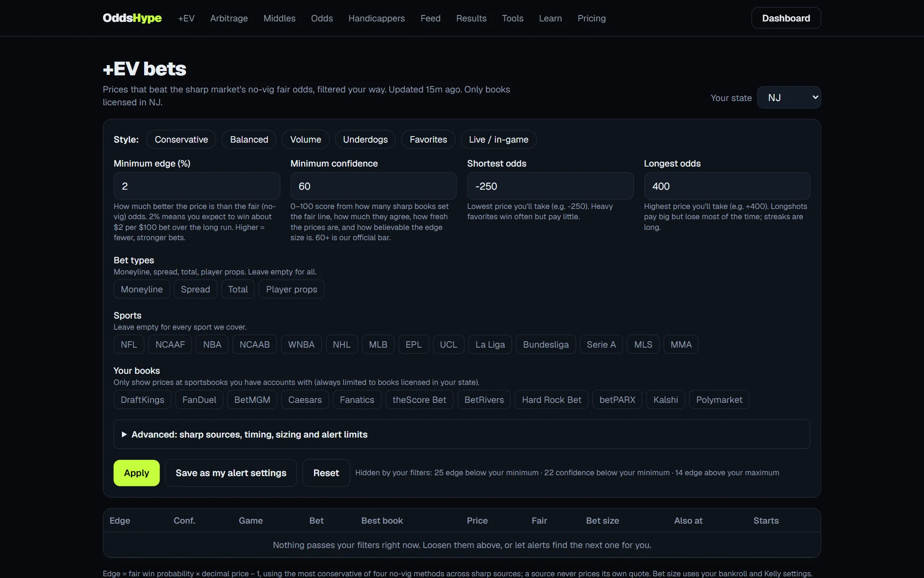924x578 pixels.
Task: Select the Live / in-game style preset
Action: pyautogui.click(x=498, y=139)
